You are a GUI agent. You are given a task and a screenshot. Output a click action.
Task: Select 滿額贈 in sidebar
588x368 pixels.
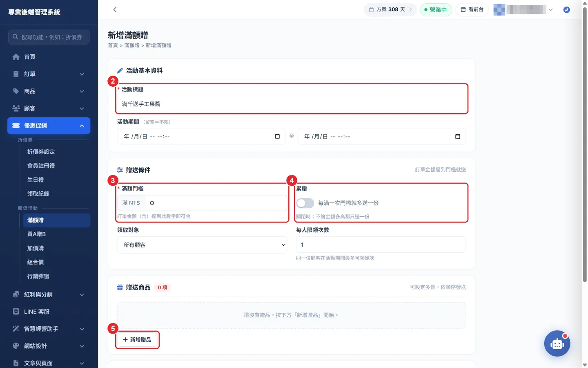tap(56, 220)
